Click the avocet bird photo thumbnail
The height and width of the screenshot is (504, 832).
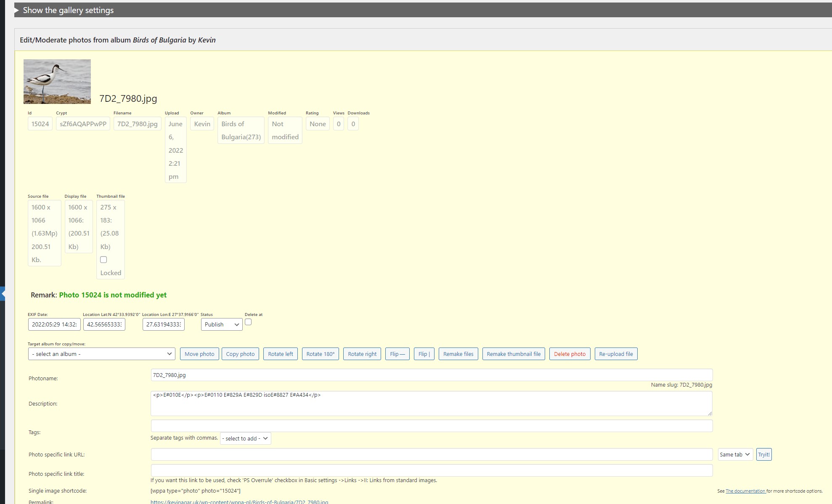pos(57,82)
